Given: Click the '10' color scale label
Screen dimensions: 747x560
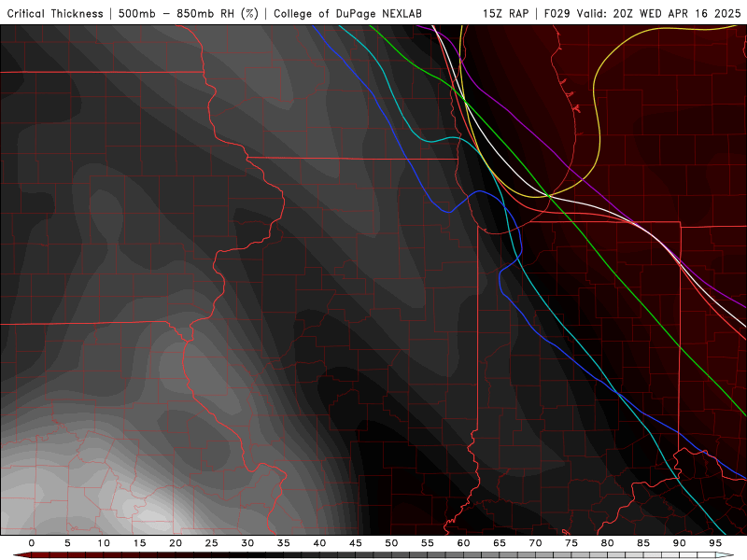Looking at the screenshot, I should click(104, 543).
